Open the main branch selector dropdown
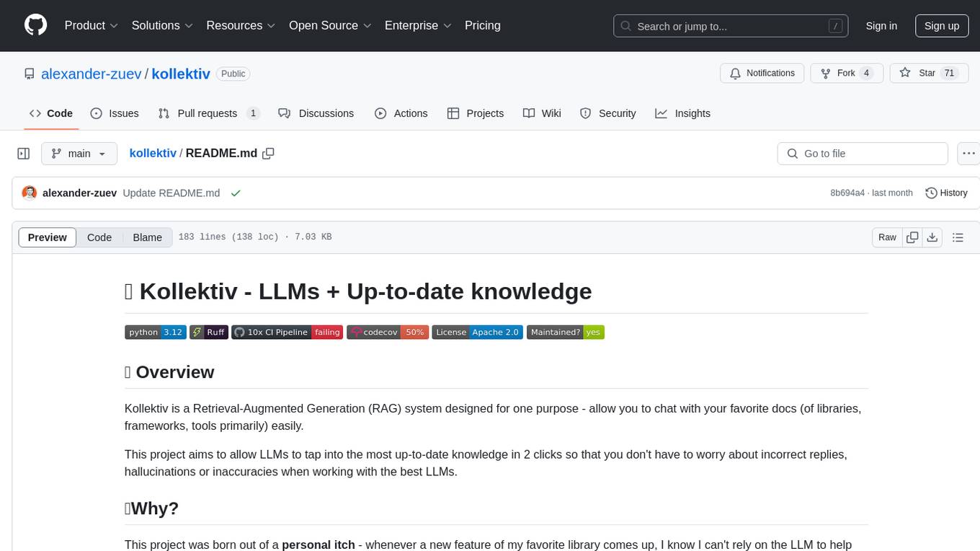This screenshot has width=980, height=551. pyautogui.click(x=79, y=154)
